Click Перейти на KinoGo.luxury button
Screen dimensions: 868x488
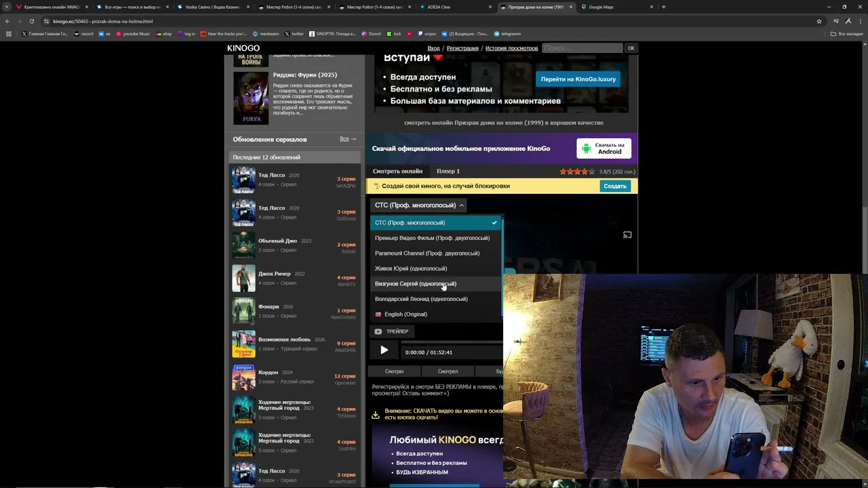(578, 79)
